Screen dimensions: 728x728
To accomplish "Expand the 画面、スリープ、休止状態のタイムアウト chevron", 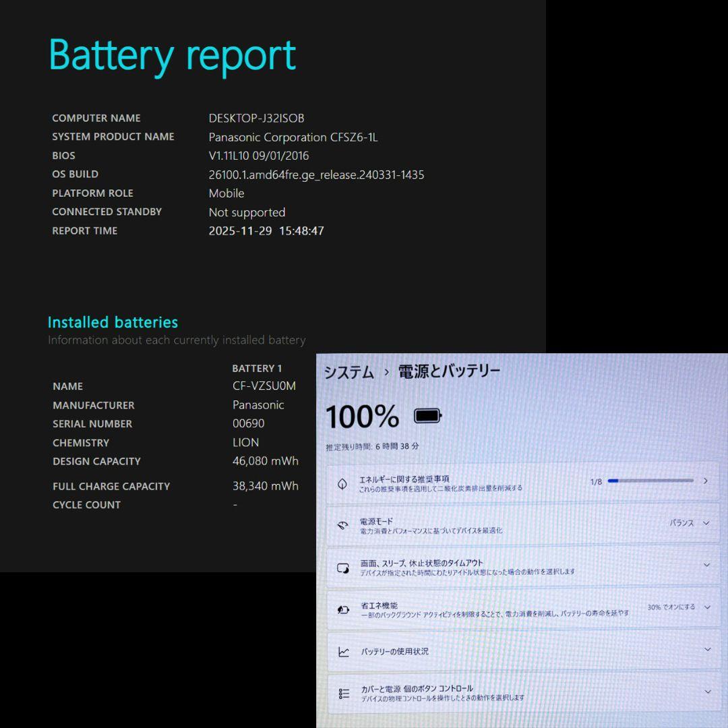I will point(706,565).
